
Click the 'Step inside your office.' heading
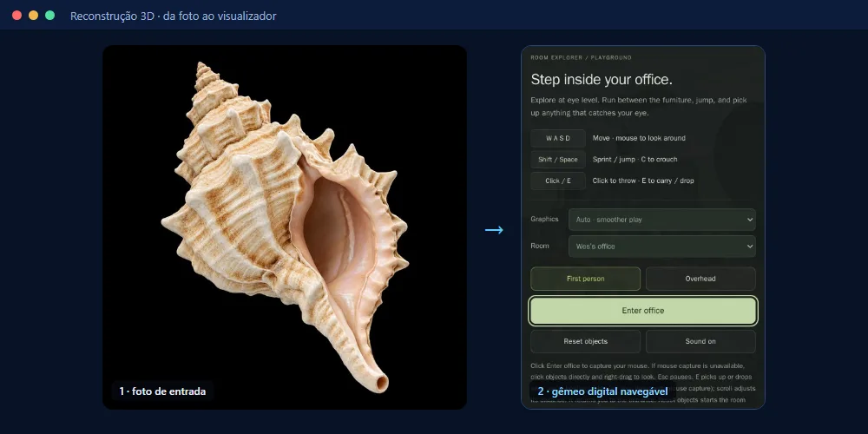(602, 80)
